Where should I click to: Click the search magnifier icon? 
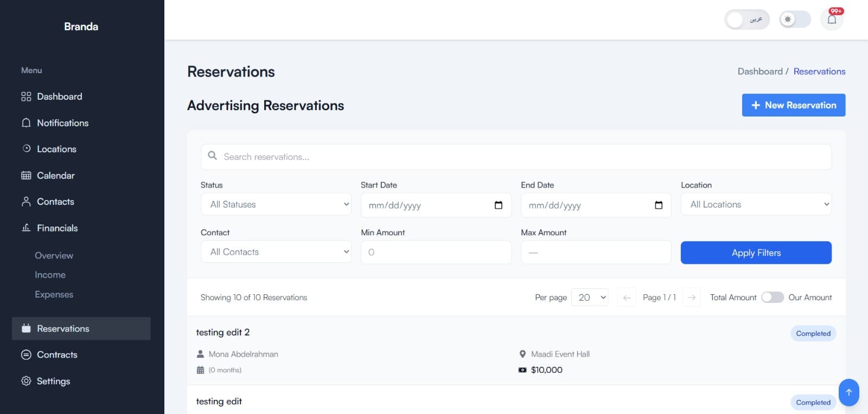(213, 156)
